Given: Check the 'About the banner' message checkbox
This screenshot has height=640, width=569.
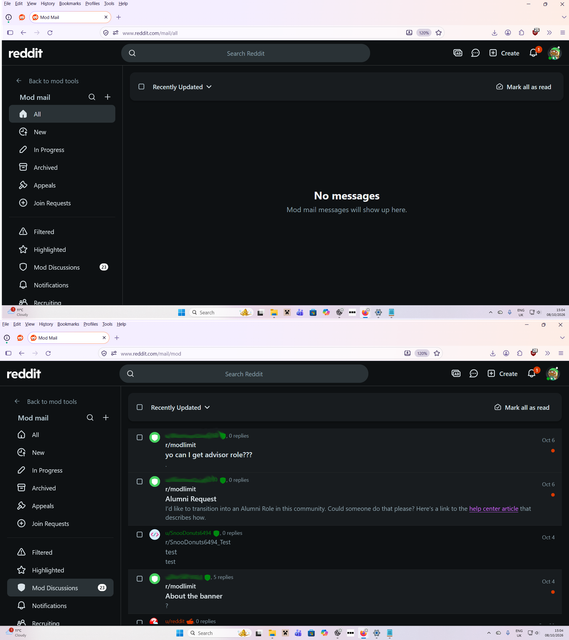Looking at the screenshot, I should point(140,578).
